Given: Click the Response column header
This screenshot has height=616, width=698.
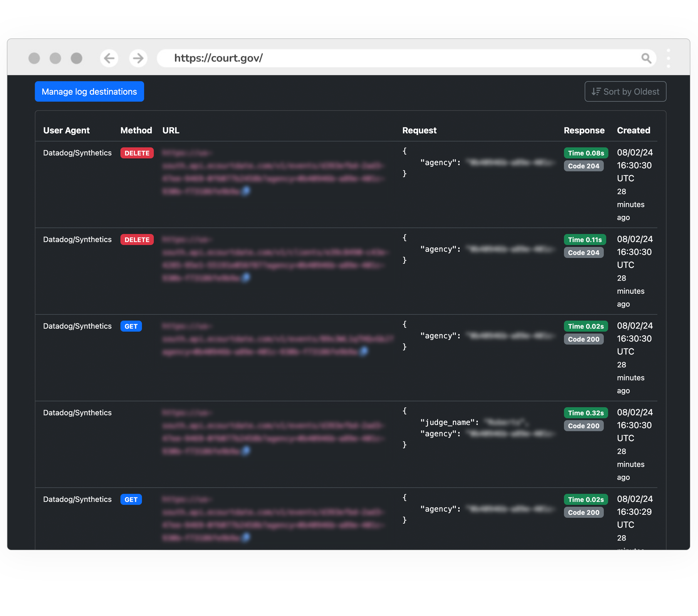Looking at the screenshot, I should tap(584, 130).
